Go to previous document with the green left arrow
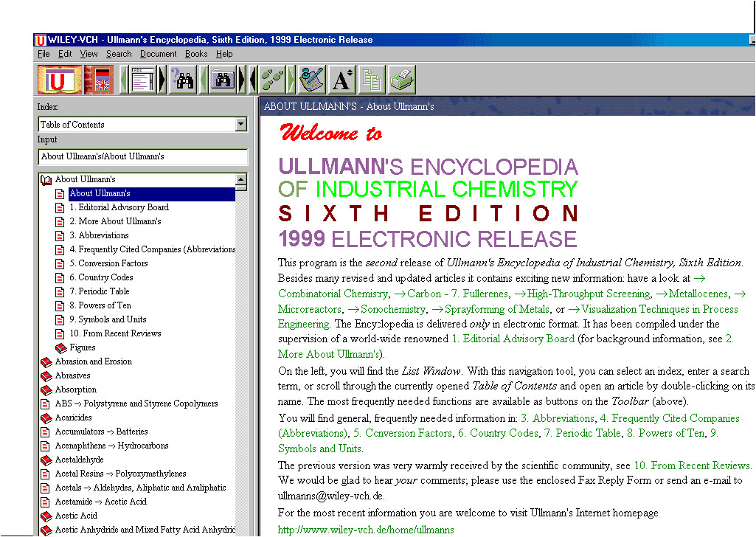 (125, 80)
